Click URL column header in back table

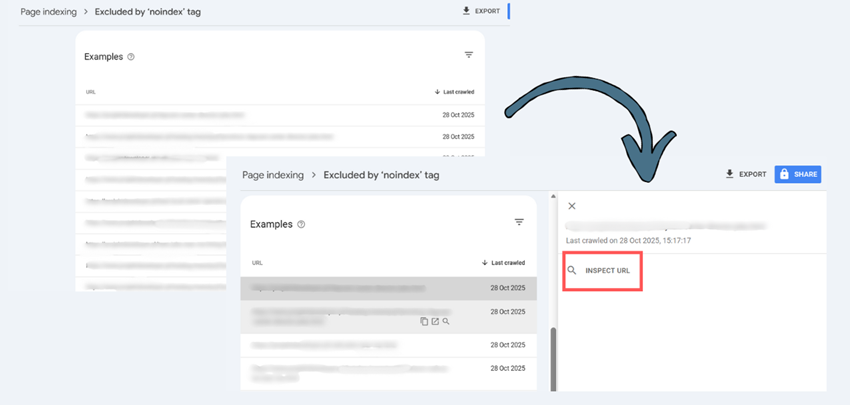pos(91,92)
